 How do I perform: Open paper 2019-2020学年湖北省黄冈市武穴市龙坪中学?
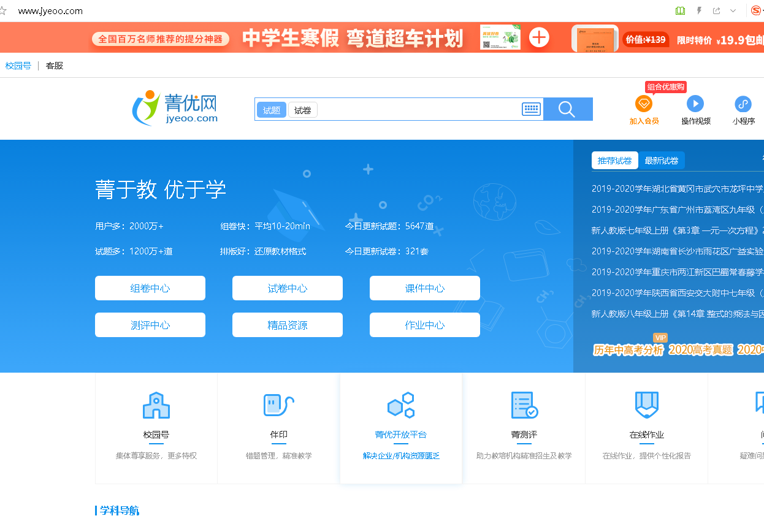pos(678,189)
